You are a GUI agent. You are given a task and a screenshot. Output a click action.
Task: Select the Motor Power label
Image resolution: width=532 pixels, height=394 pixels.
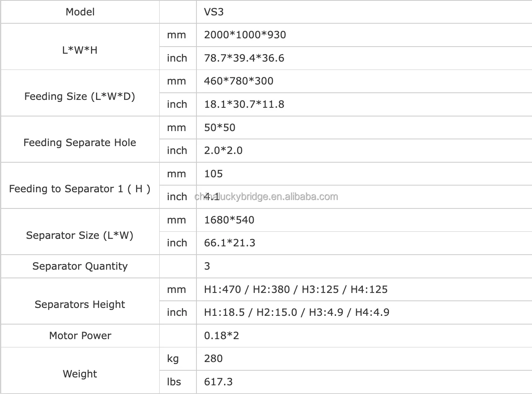coord(80,336)
